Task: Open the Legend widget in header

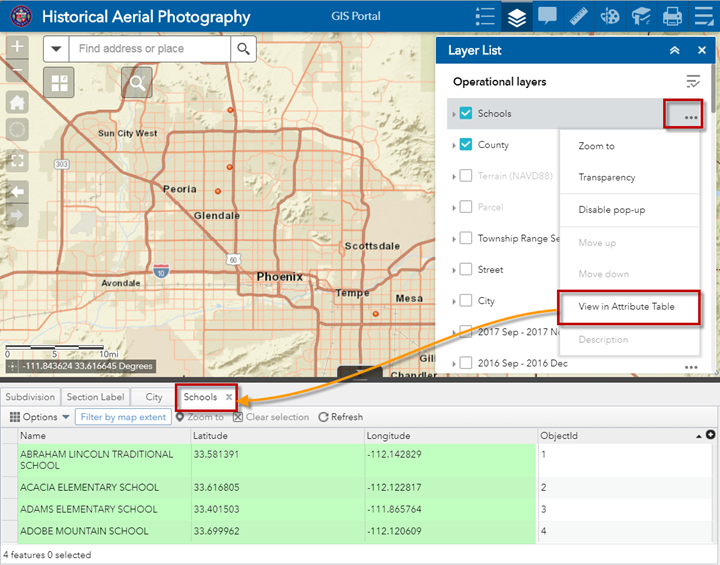Action: click(x=486, y=17)
